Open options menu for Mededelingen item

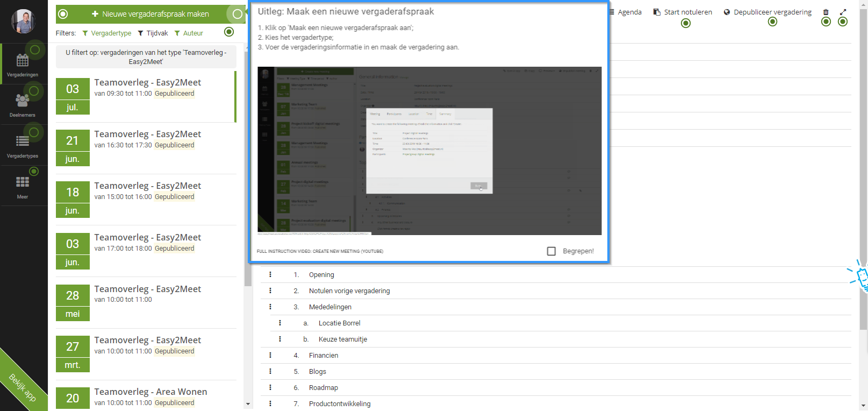tap(270, 307)
